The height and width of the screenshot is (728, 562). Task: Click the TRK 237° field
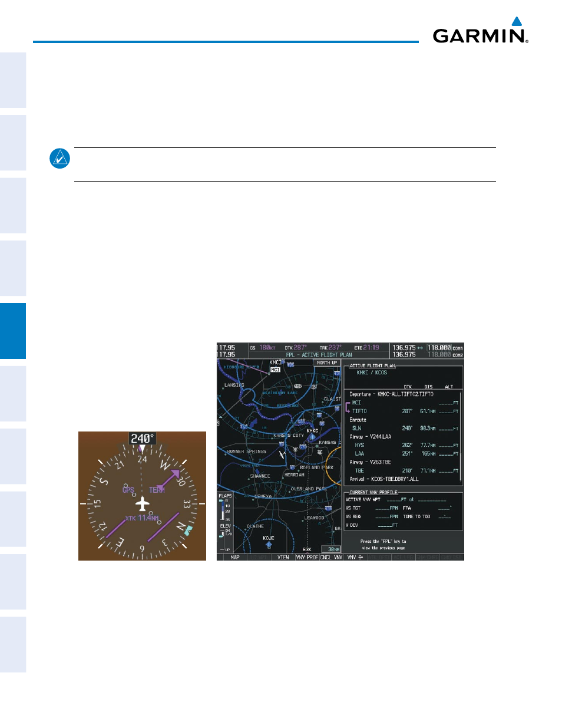coord(330,348)
